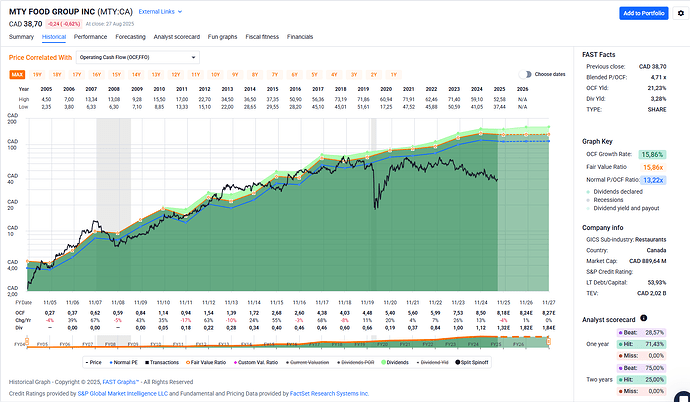690x402 pixels.
Task: Click the Blended P/OCF value 4,71 x
Action: point(657,77)
